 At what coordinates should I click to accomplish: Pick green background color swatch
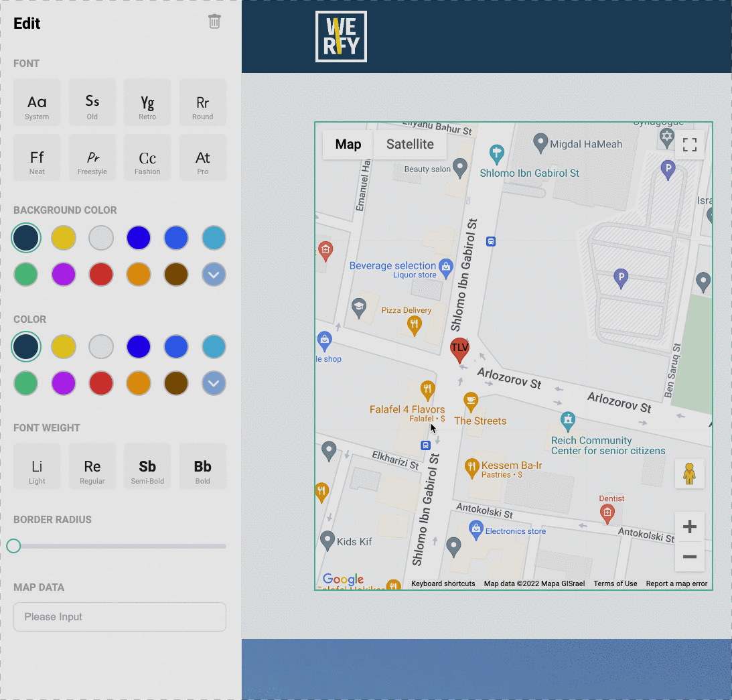tap(25, 275)
